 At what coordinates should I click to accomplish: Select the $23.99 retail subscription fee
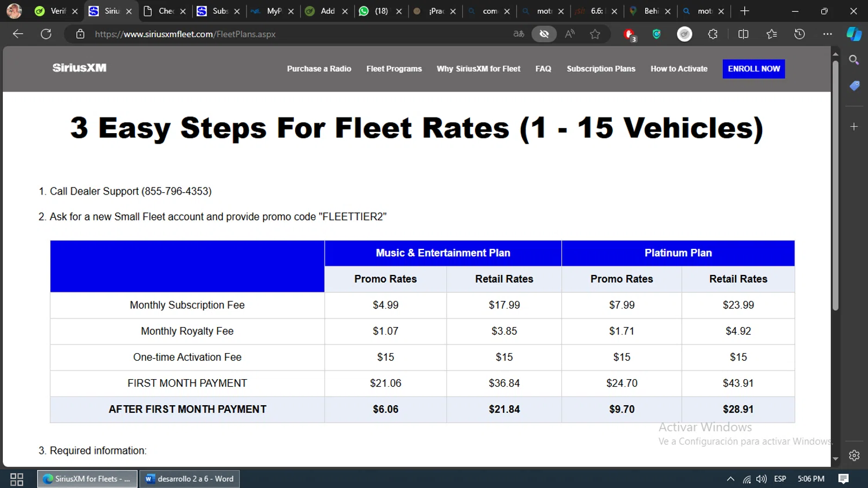coord(738,305)
